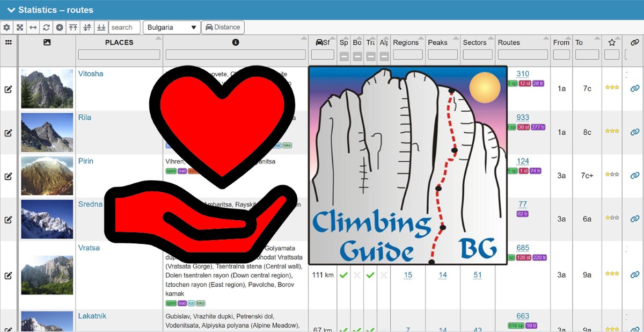Sort by the PLACES column header
Screen dimensions: 644x332
pyautogui.click(x=119, y=42)
